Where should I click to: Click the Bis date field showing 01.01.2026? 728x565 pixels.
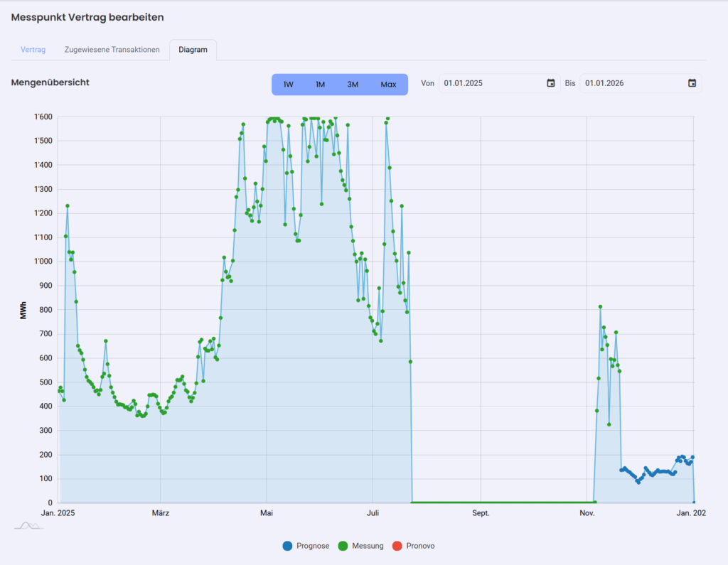641,83
